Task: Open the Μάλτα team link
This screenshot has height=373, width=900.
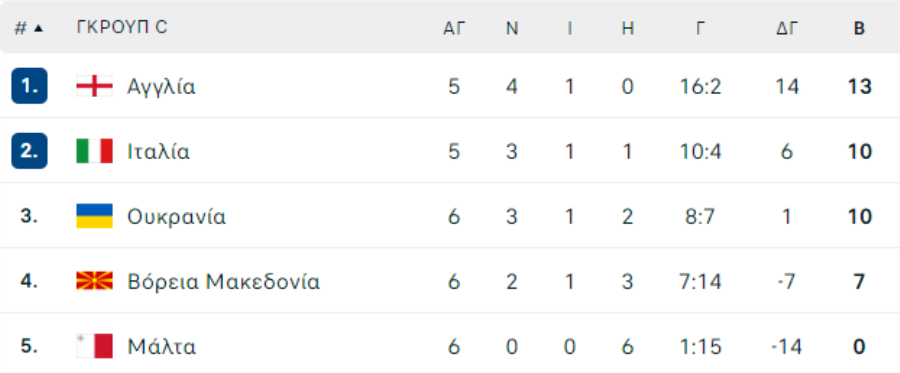Action: coord(161,347)
